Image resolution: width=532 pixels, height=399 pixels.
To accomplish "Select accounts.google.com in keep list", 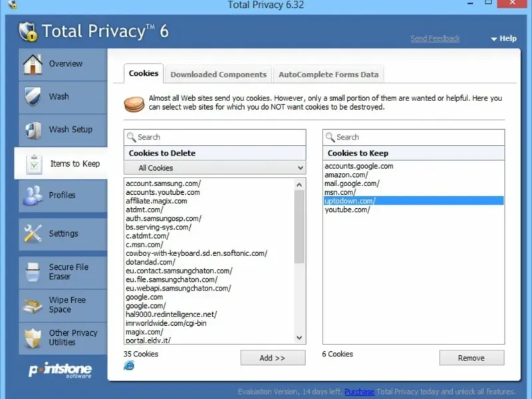I will tap(359, 166).
